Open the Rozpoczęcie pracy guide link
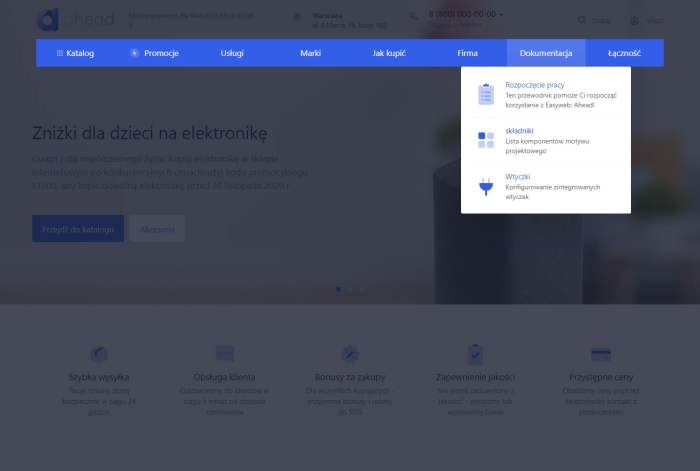This screenshot has width=700, height=471. [535, 86]
